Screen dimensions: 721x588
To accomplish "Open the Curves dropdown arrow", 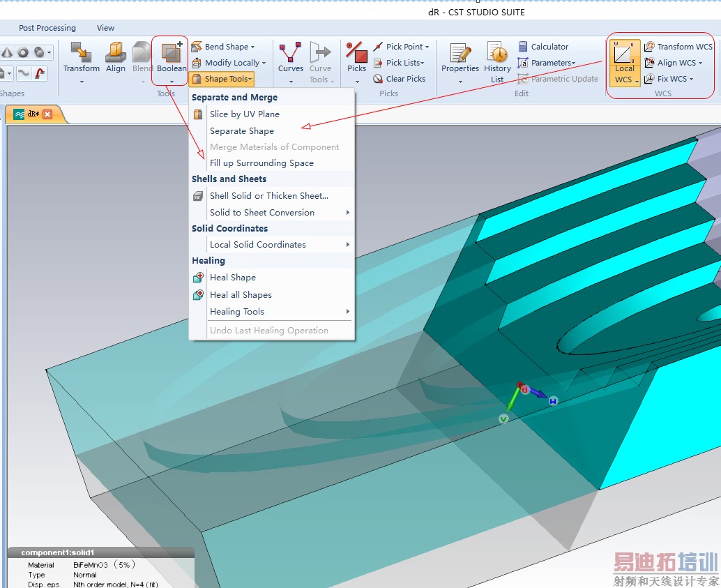I will click(291, 82).
